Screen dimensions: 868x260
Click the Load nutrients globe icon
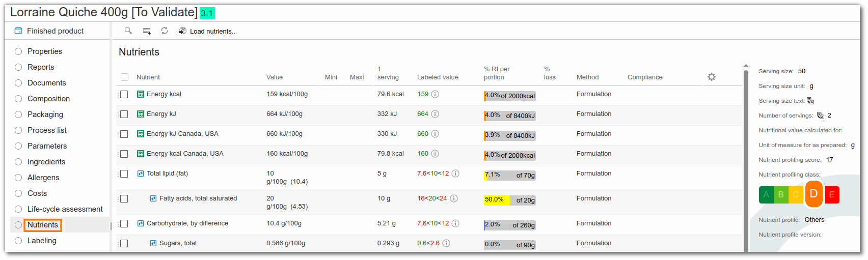[x=182, y=31]
